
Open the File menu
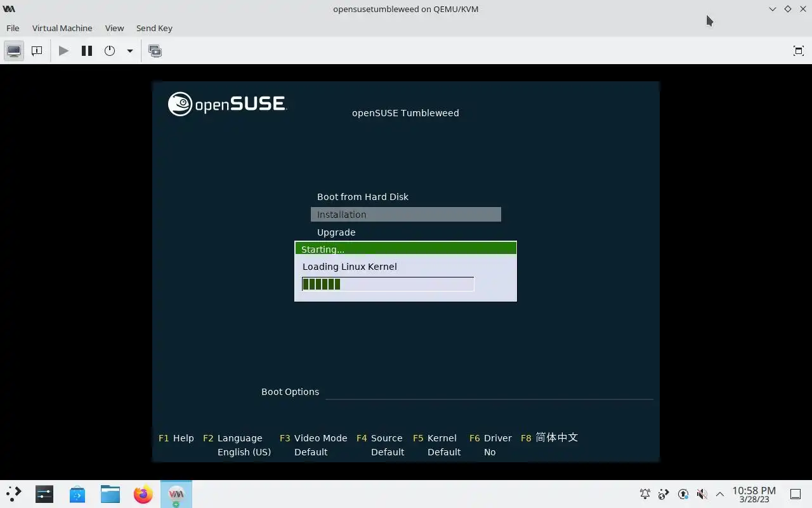coord(13,28)
